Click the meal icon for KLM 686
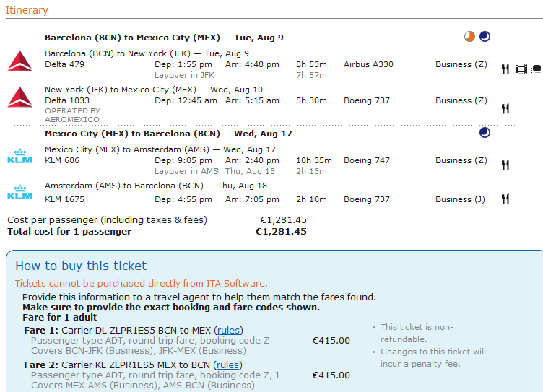 505,165
